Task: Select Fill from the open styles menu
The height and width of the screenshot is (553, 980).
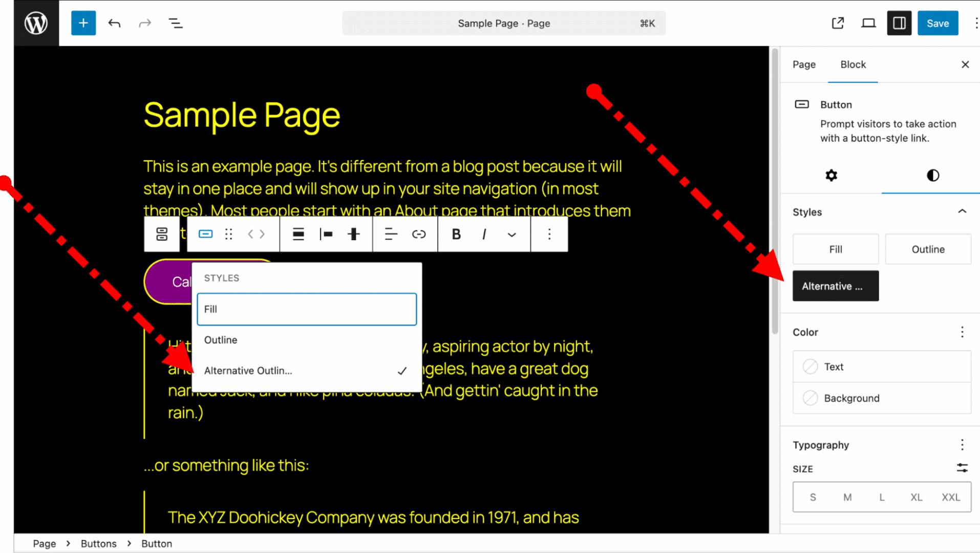Action: [306, 309]
